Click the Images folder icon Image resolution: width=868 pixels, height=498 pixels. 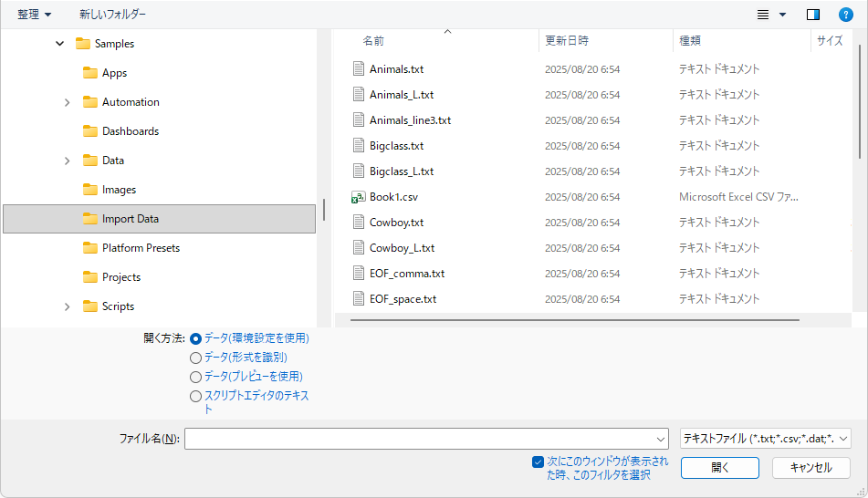90,190
